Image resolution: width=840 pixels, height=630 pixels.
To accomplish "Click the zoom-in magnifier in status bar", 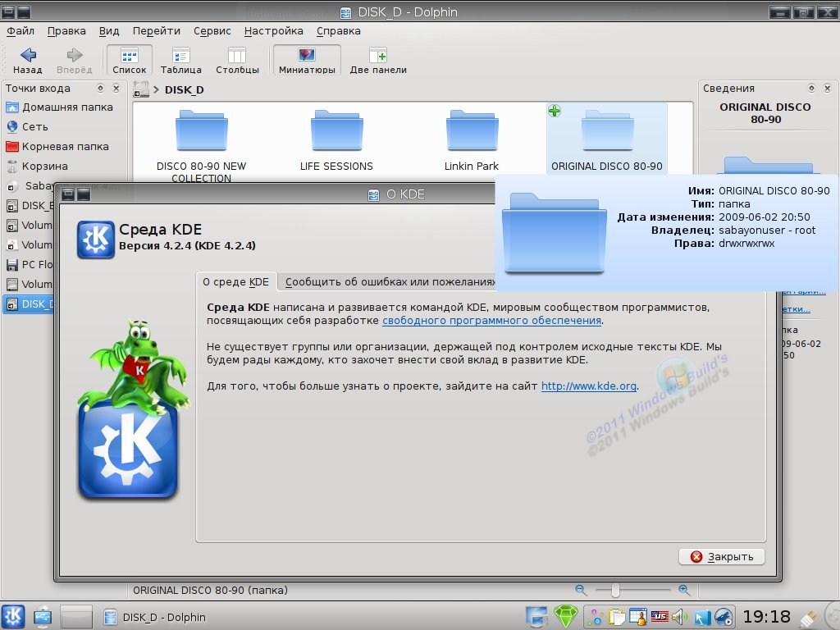I will (x=684, y=590).
